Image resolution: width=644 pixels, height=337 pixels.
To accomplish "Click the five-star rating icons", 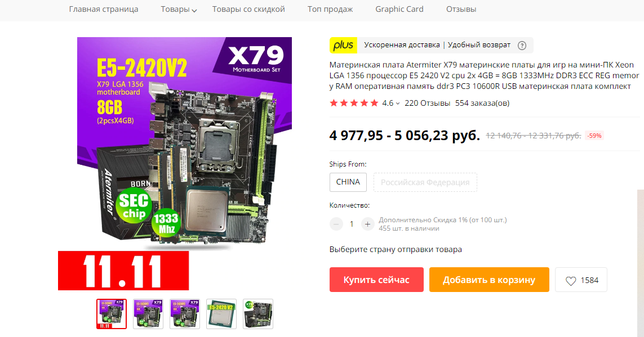I will pos(354,103).
